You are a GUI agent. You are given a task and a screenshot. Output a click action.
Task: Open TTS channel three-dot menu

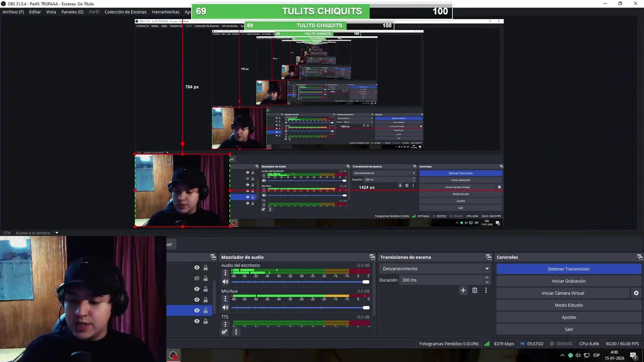[x=225, y=323]
